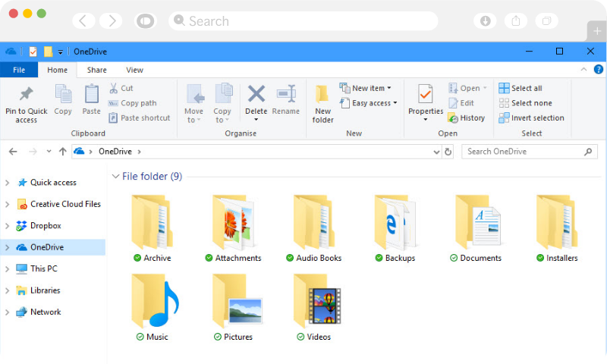Click Edit in the Open group
The width and height of the screenshot is (607, 364).
coord(461,103)
